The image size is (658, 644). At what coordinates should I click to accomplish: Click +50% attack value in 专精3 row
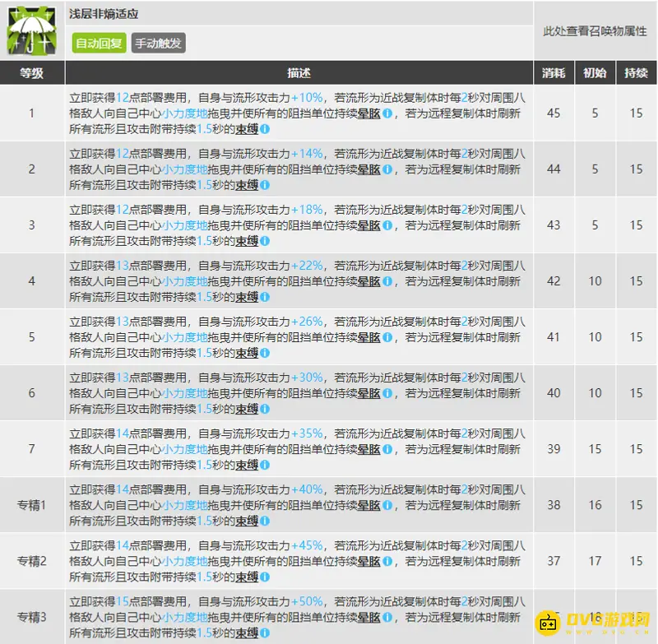coord(307,601)
